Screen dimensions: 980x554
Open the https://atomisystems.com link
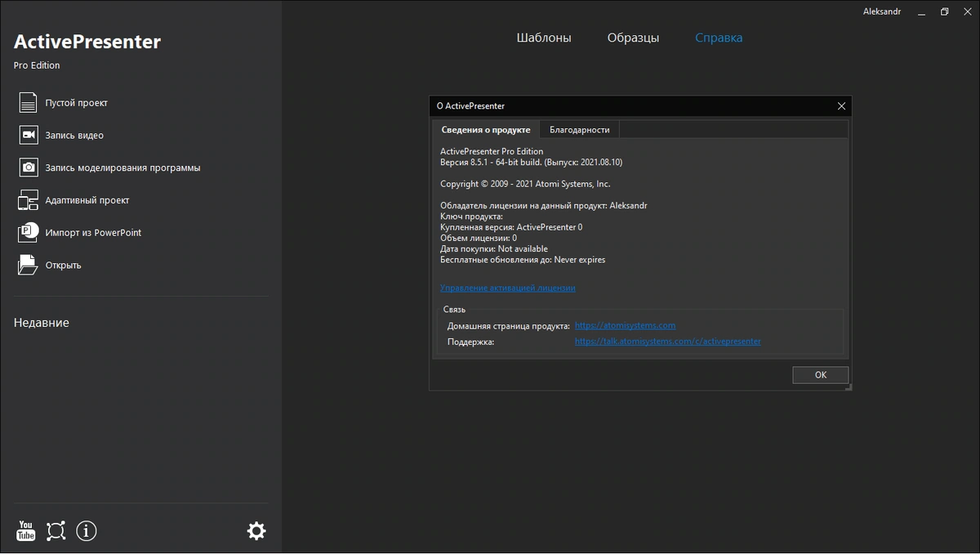[625, 325]
